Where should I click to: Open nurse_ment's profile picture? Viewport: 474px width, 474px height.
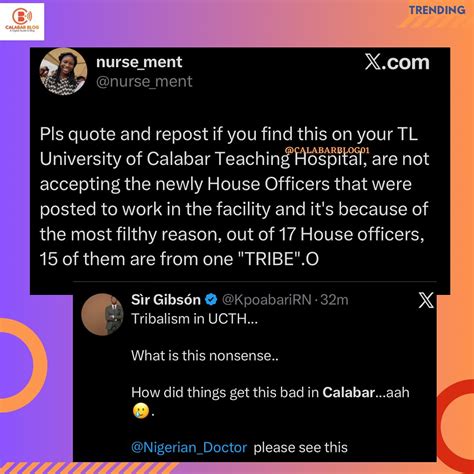tap(63, 72)
